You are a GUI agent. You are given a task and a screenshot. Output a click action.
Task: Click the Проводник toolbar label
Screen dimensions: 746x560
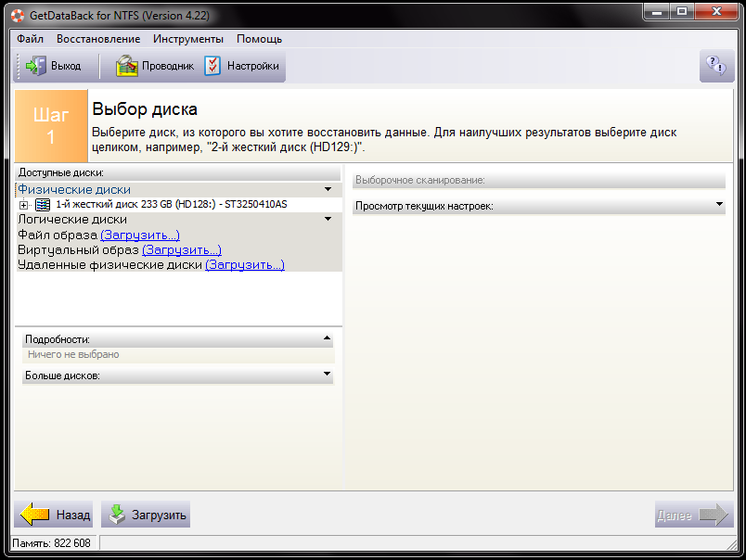[x=168, y=66]
